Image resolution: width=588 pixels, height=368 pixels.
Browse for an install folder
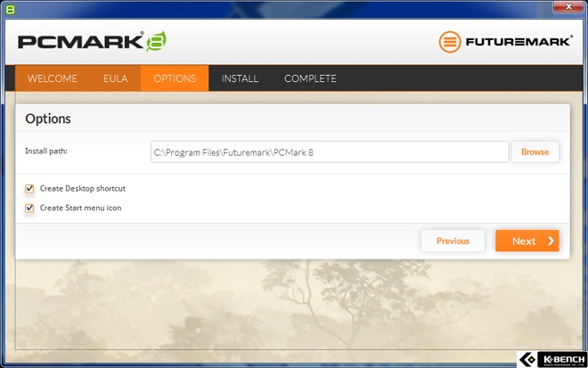535,152
